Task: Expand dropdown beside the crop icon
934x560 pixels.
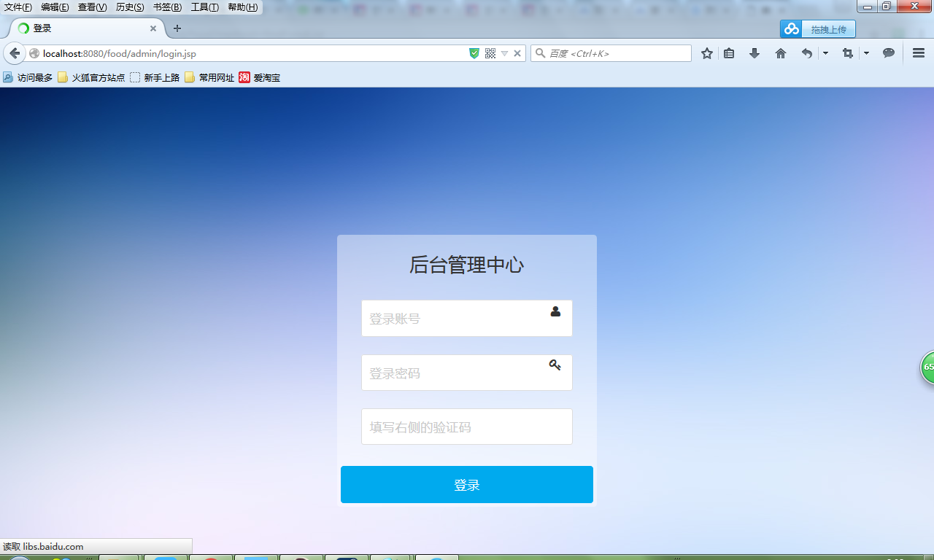Action: 866,53
